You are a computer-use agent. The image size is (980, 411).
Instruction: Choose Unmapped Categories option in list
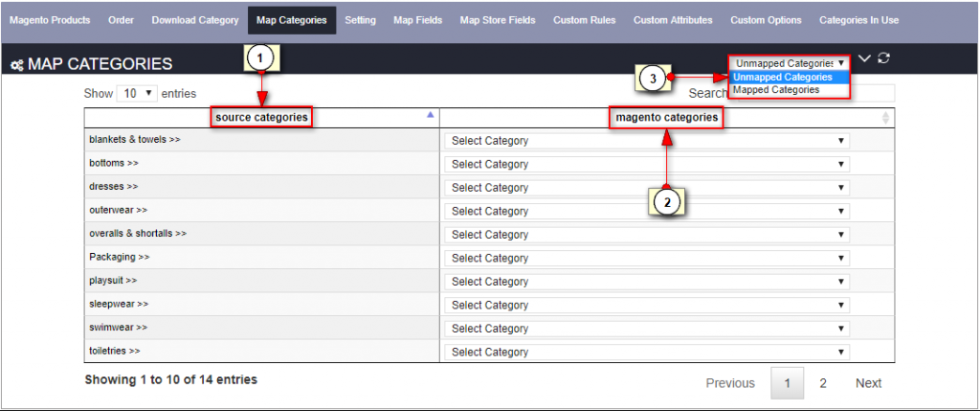point(790,77)
